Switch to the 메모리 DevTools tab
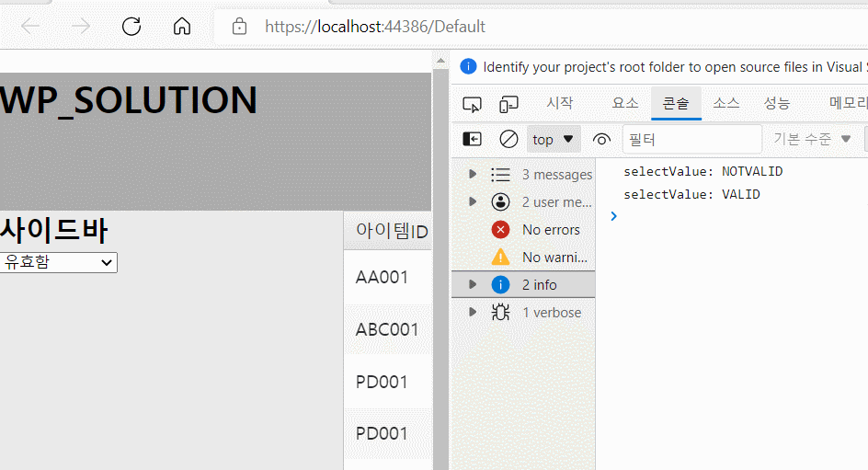The width and height of the screenshot is (868, 470). [x=848, y=103]
